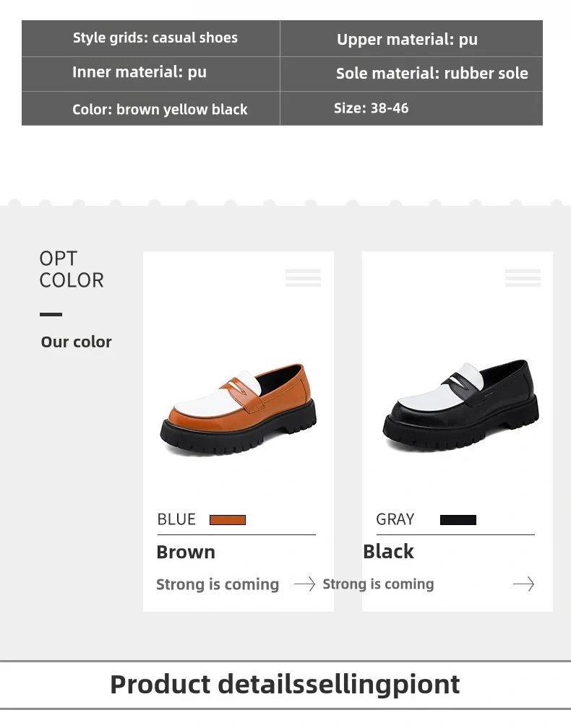Click the brown and white loafer image
The width and height of the screenshot is (571, 728).
click(x=238, y=410)
